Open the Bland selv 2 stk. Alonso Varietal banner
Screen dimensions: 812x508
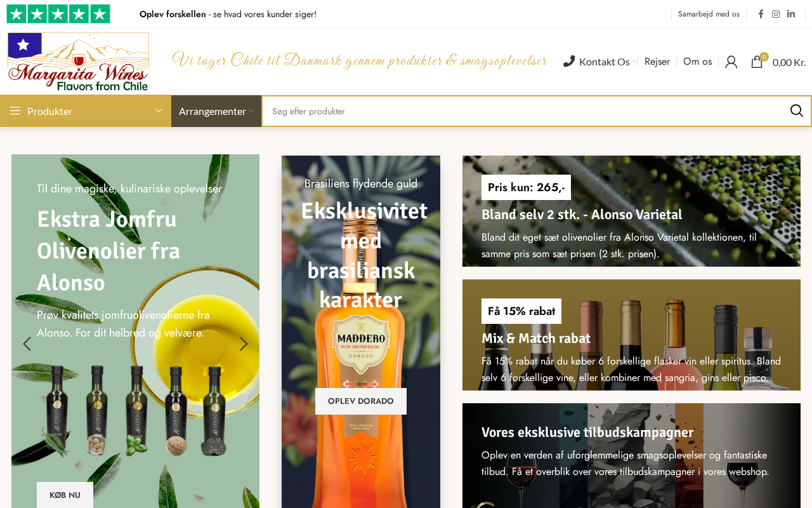[x=631, y=211]
